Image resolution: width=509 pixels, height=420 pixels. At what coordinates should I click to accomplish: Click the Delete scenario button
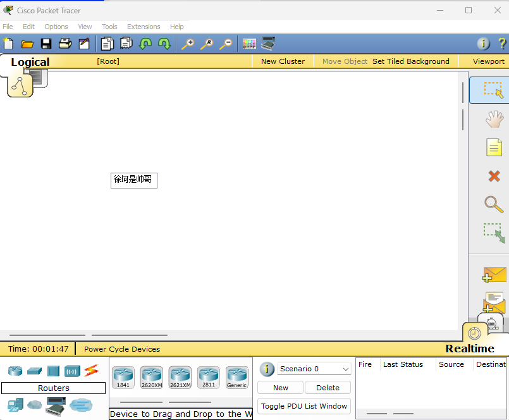click(328, 388)
